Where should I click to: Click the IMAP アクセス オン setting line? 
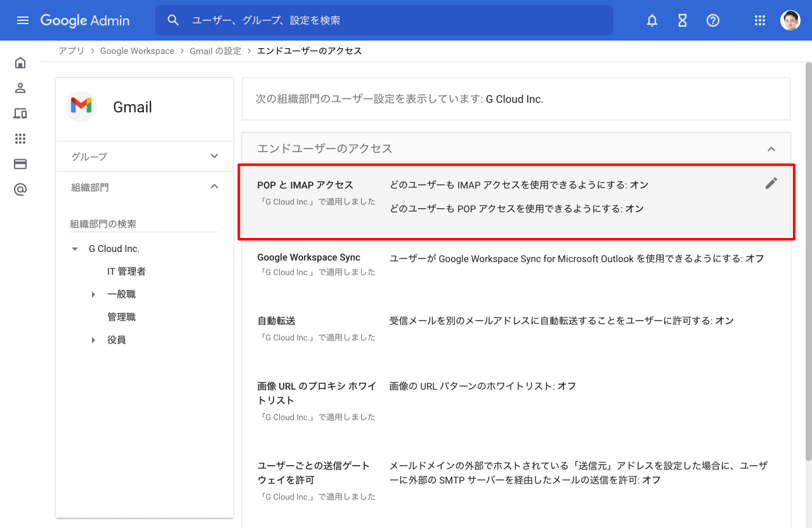point(519,185)
